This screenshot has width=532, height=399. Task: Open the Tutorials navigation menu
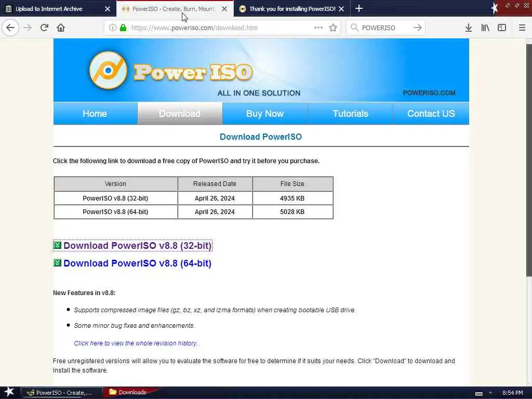351,114
